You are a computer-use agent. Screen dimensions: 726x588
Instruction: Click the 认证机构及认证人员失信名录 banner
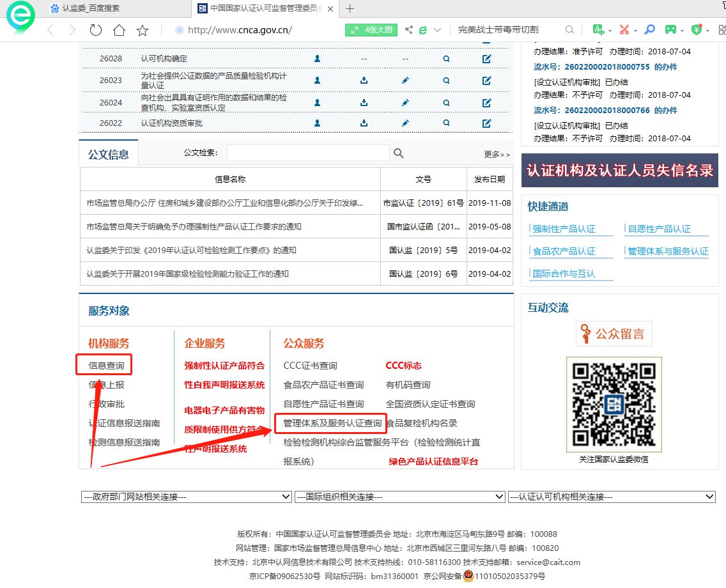(619, 170)
